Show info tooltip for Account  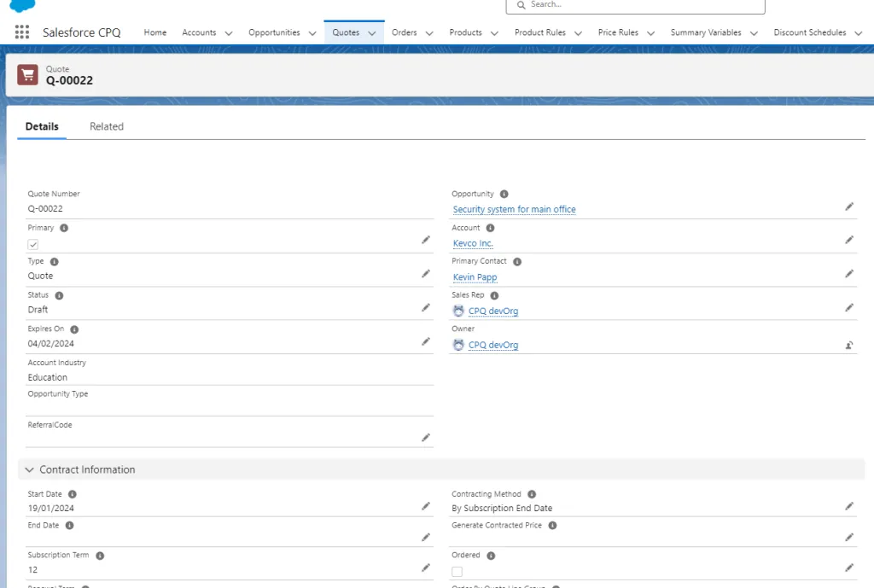490,228
